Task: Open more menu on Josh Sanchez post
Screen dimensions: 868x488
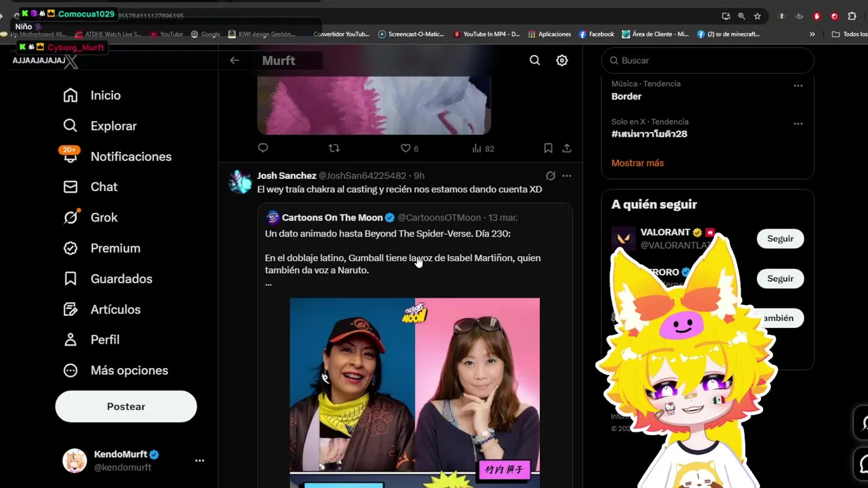Action: coord(567,176)
